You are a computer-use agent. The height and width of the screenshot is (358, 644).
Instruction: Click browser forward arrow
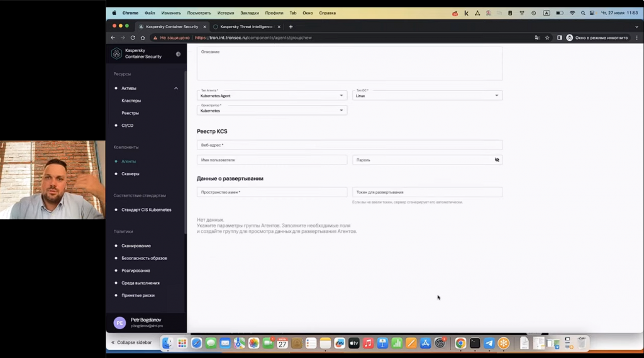pos(123,38)
